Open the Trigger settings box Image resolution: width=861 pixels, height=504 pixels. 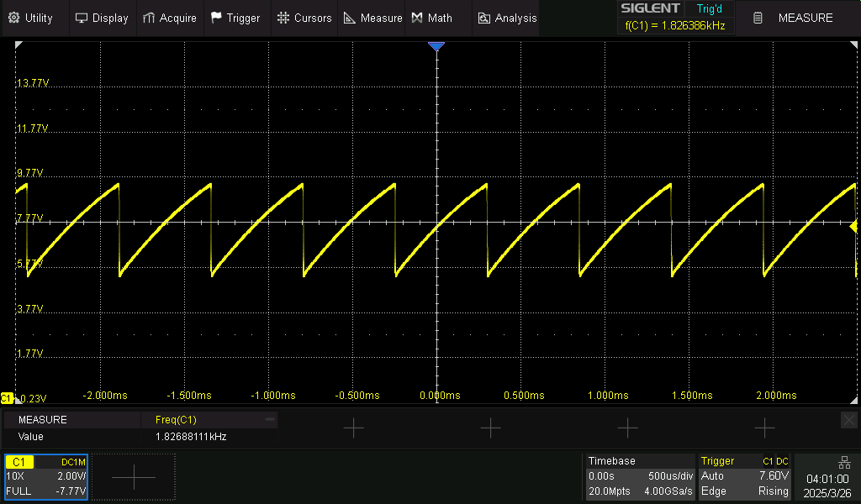pos(745,476)
